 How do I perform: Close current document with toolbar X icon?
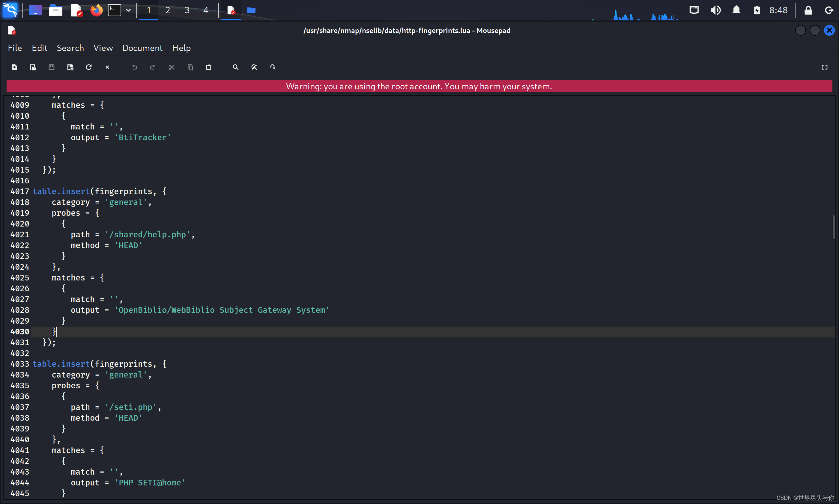tap(107, 67)
